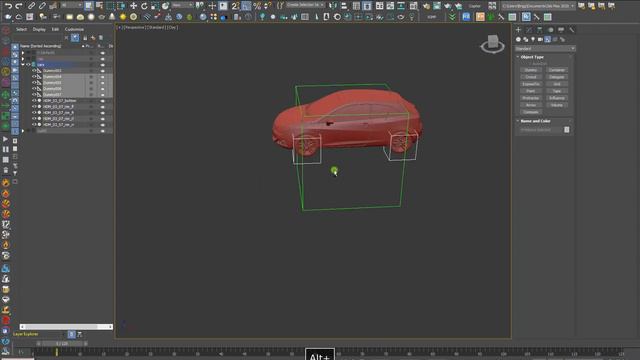Expand the second layer in the explorer tree
Screen dimensions: 640x360
pyautogui.click(x=23, y=59)
